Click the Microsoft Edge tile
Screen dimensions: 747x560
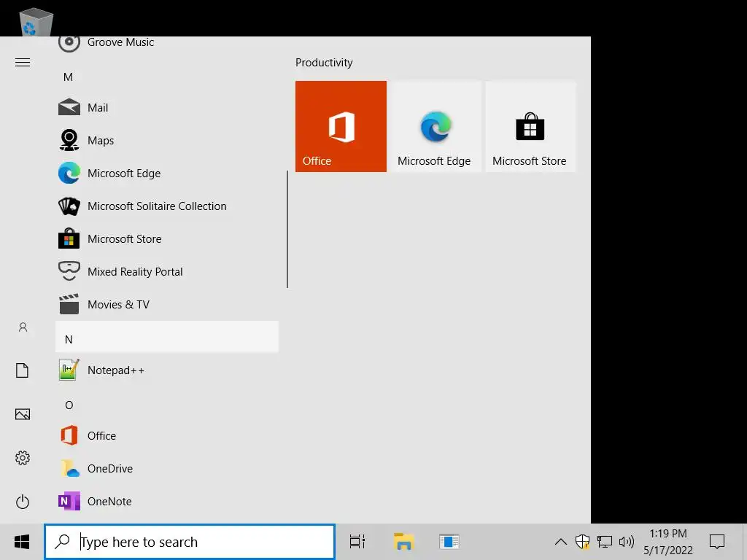pos(436,126)
